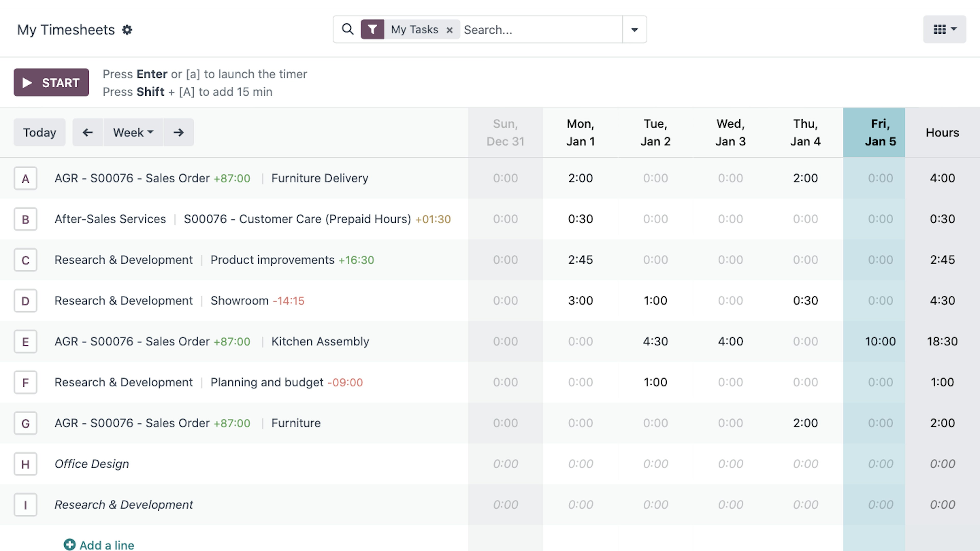Image resolution: width=980 pixels, height=551 pixels.
Task: Go to the previous week with the left arrow
Action: (x=88, y=132)
